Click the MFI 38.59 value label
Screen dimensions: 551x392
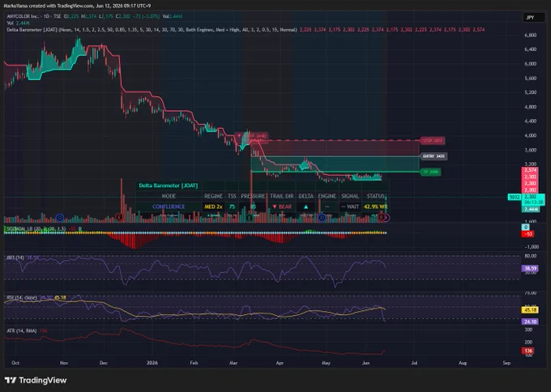click(x=529, y=268)
